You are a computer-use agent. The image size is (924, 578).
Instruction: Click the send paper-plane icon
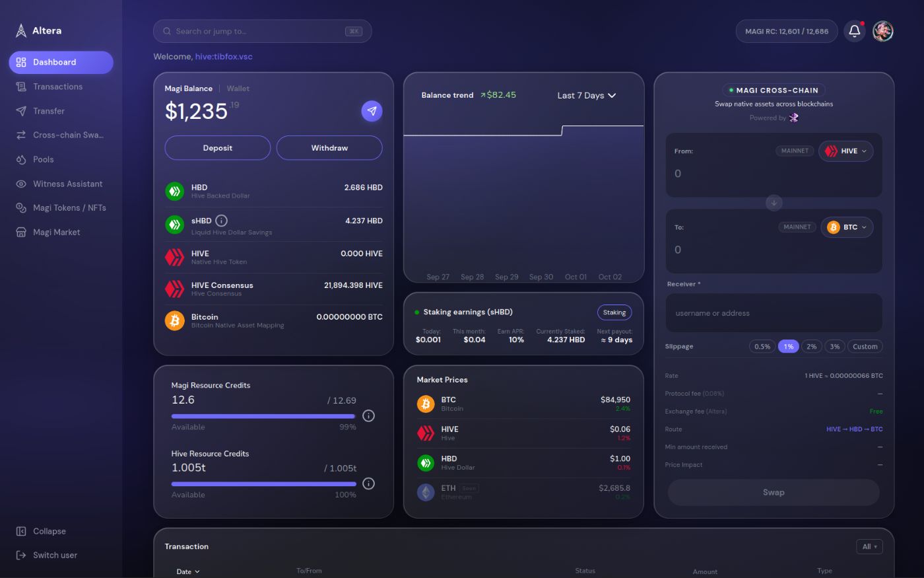(x=372, y=111)
